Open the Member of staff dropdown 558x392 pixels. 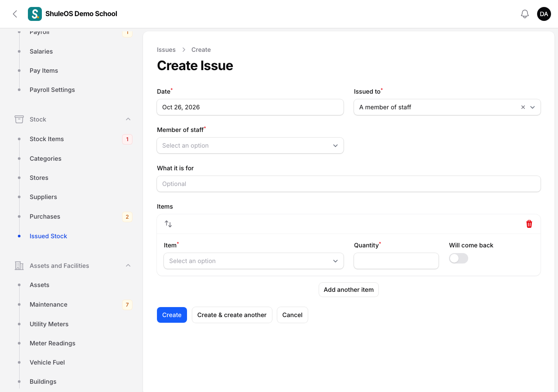(x=250, y=145)
